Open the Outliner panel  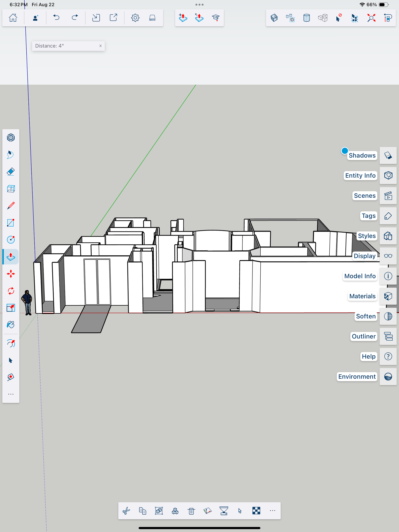click(x=388, y=336)
